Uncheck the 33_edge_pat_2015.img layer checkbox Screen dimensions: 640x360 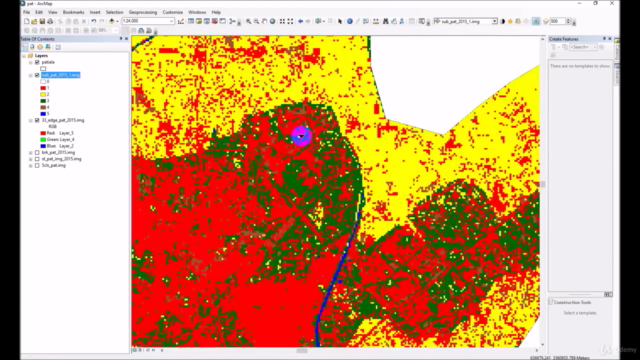(x=37, y=120)
